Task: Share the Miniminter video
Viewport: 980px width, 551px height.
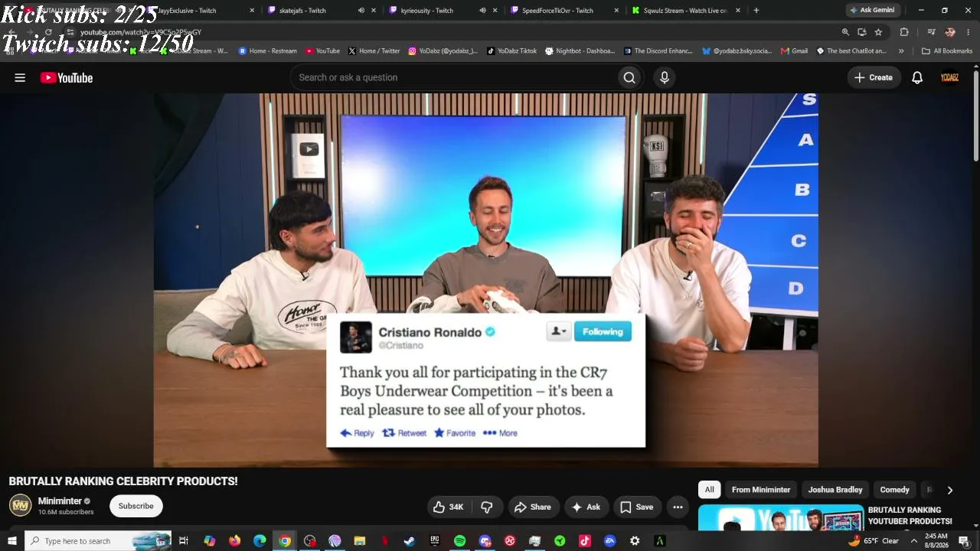Action: coord(533,507)
